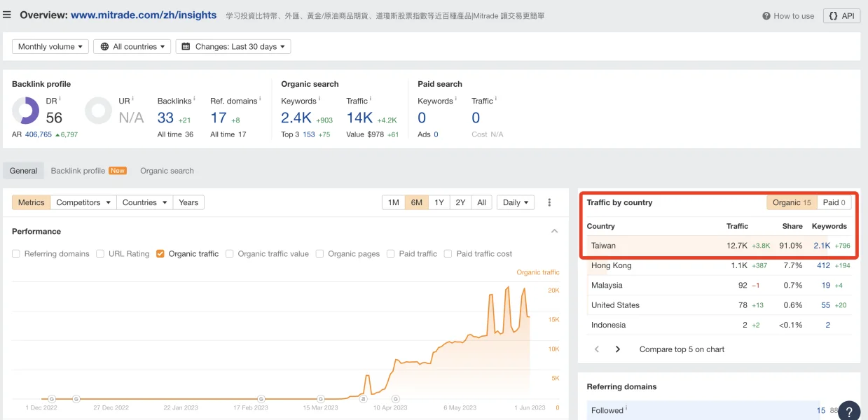Click the How to use help icon

(766, 16)
